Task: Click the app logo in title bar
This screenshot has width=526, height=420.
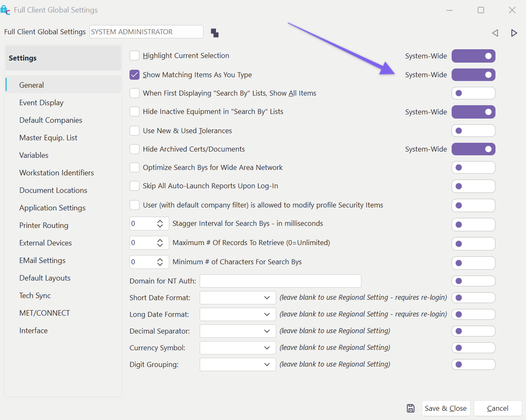Action: click(5, 10)
